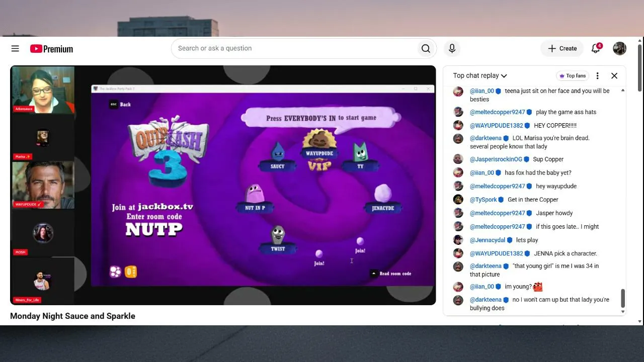Open @TySpork's username in chat
This screenshot has height=362, width=644.
pos(484,200)
